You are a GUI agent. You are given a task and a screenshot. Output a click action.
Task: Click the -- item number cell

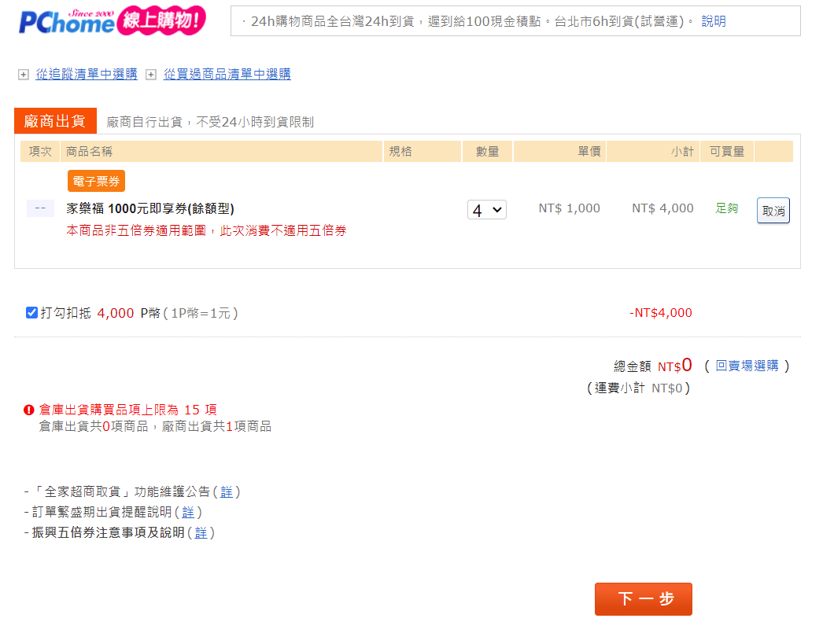40,208
